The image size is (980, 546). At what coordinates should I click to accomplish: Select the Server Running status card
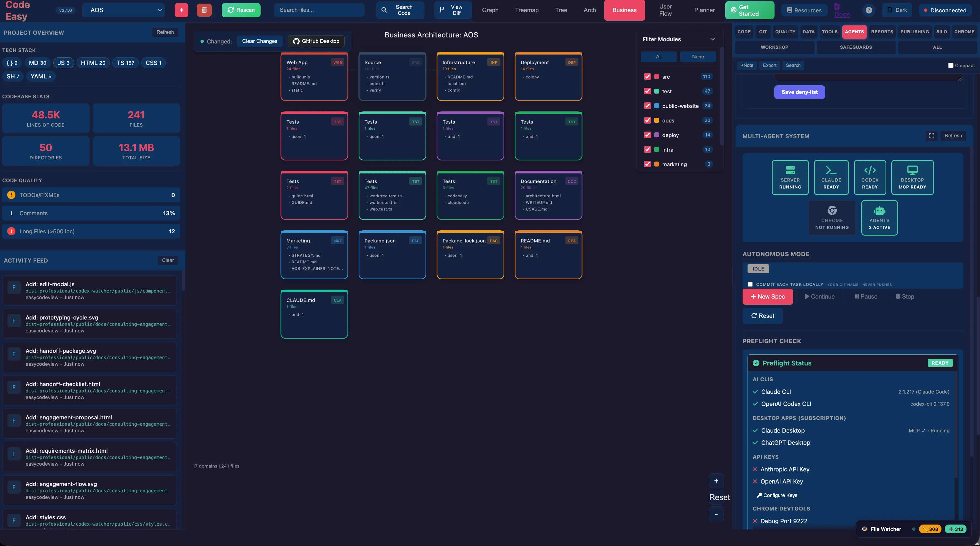click(790, 178)
